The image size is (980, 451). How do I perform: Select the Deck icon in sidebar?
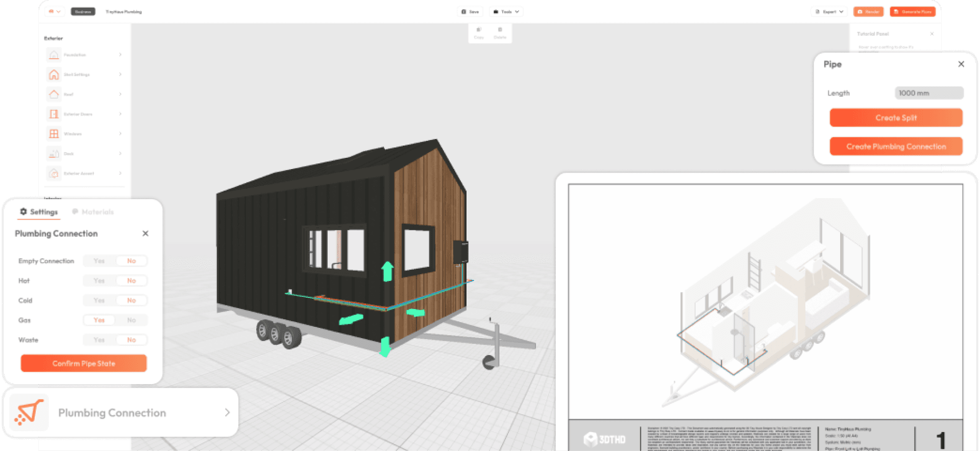pyautogui.click(x=54, y=153)
